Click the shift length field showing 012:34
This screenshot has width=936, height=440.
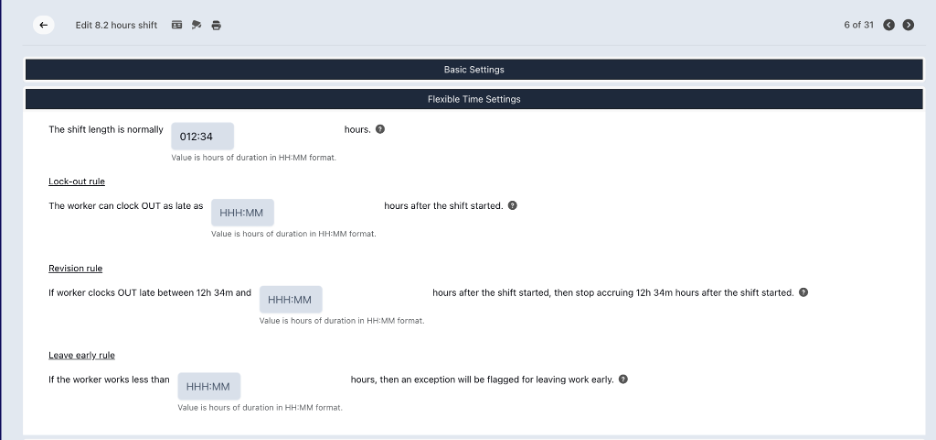202,137
